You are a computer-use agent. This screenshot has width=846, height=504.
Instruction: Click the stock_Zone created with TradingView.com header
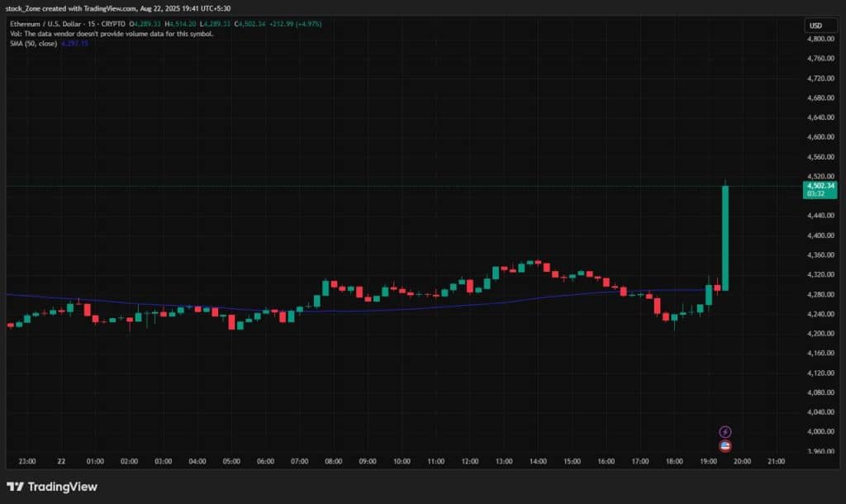tap(118, 7)
